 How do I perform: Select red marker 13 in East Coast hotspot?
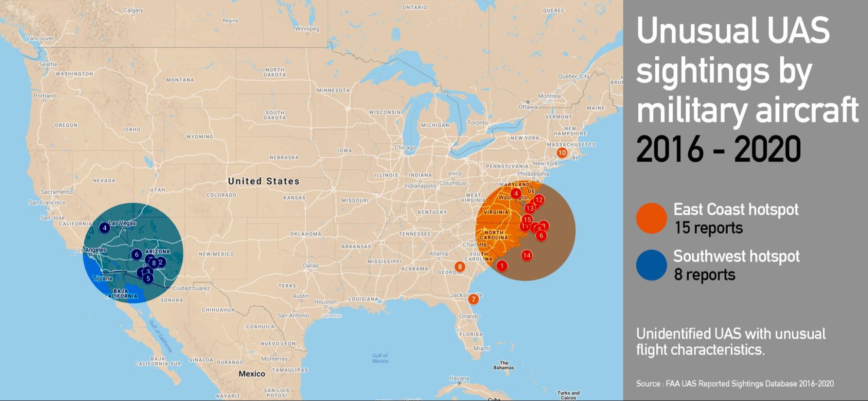tap(530, 209)
